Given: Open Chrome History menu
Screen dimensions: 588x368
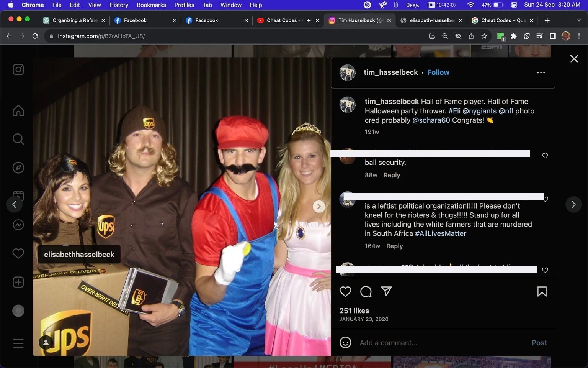Looking at the screenshot, I should click(x=119, y=5).
